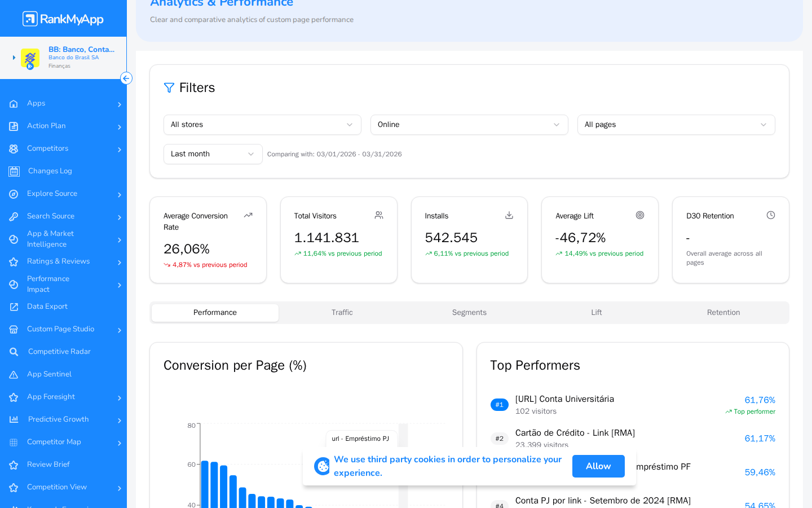Open Changes Log in the sidebar
Screen dimensions: 812x508
tap(50, 171)
